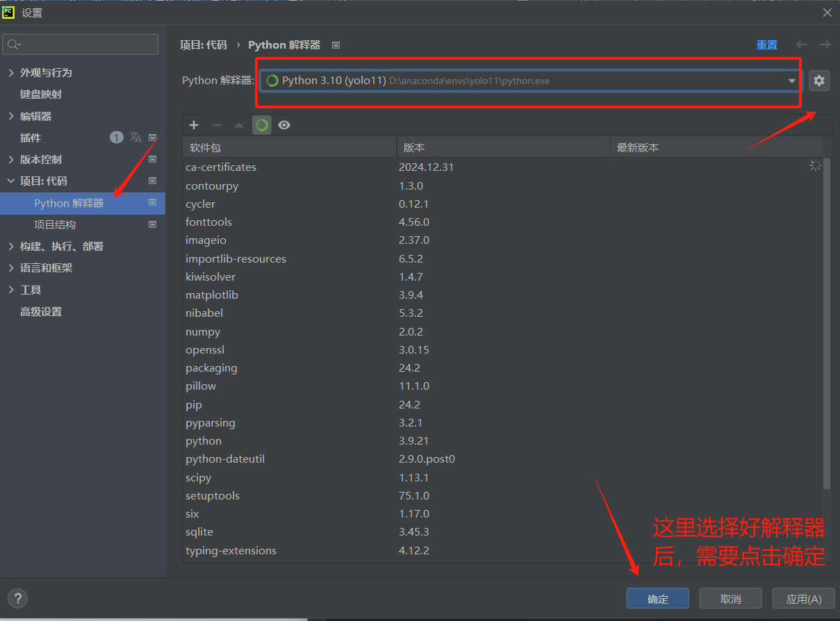Click the project-level icon beside breadcrumb title
This screenshot has width=840, height=621.
336,45
